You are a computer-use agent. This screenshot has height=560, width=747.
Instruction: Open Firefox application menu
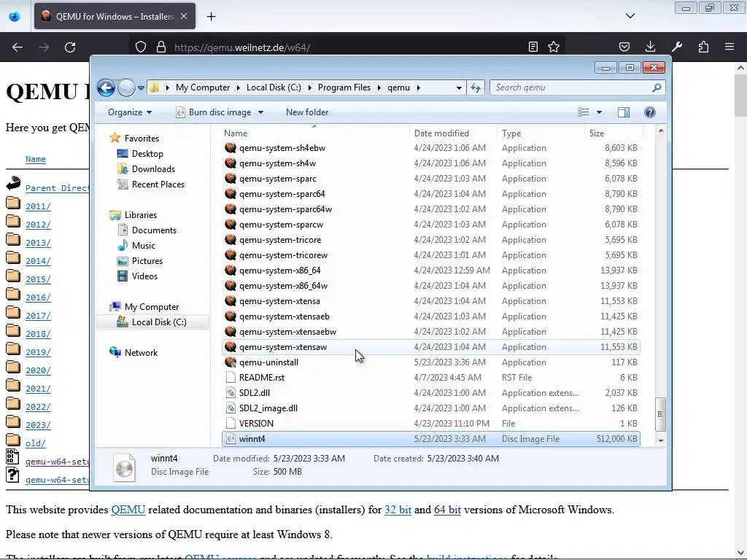(x=729, y=47)
